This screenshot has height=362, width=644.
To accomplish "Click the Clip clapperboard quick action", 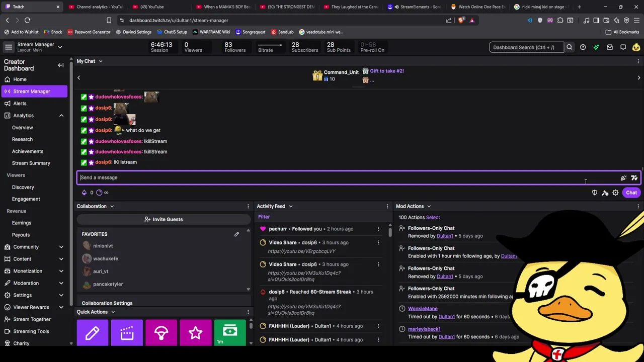I will click(127, 333).
